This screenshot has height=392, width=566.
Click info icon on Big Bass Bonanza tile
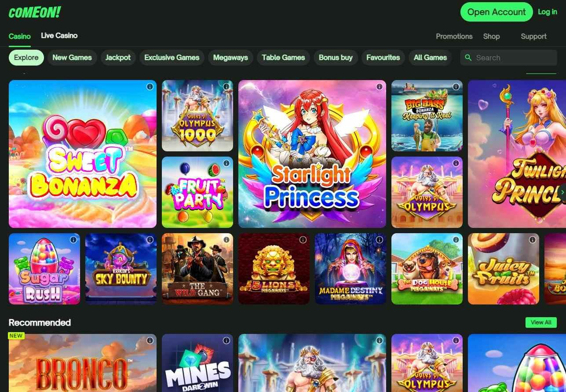click(x=456, y=87)
